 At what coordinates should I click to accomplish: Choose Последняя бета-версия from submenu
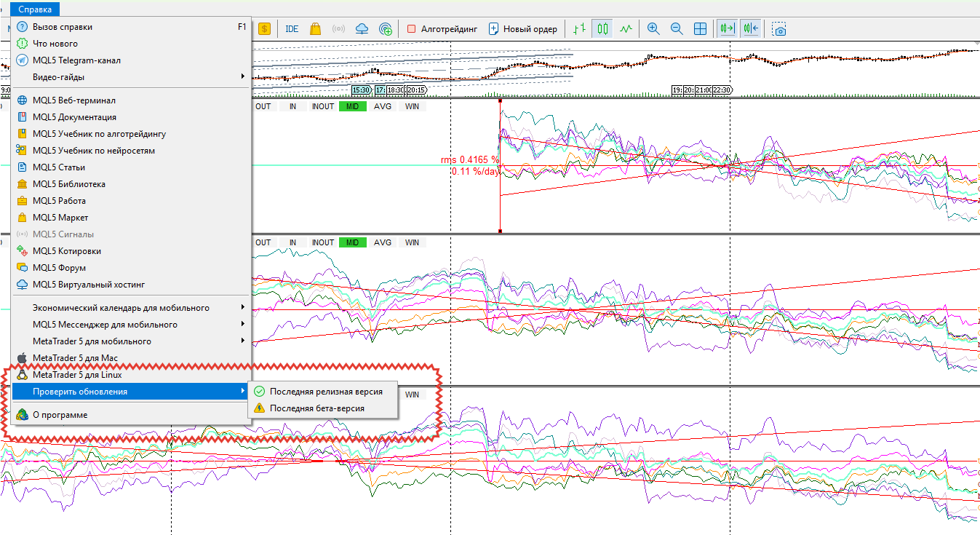coord(316,408)
